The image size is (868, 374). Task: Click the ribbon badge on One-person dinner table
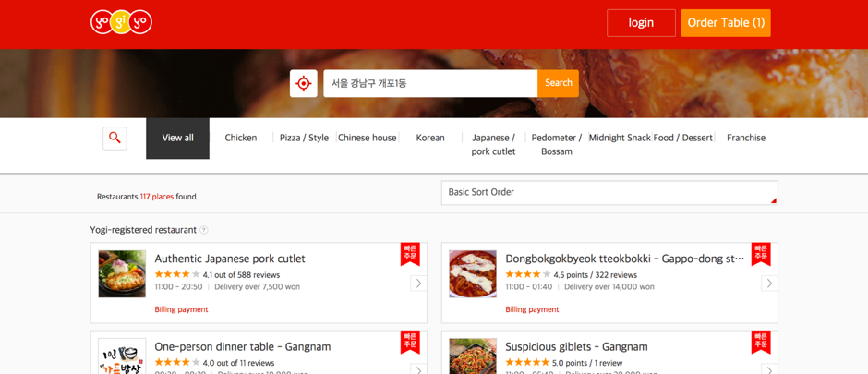pyautogui.click(x=410, y=342)
